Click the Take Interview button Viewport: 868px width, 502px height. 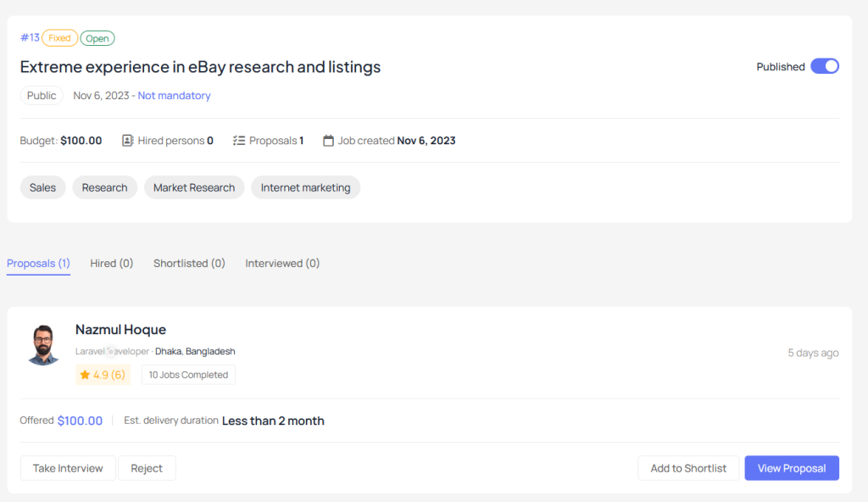click(68, 468)
